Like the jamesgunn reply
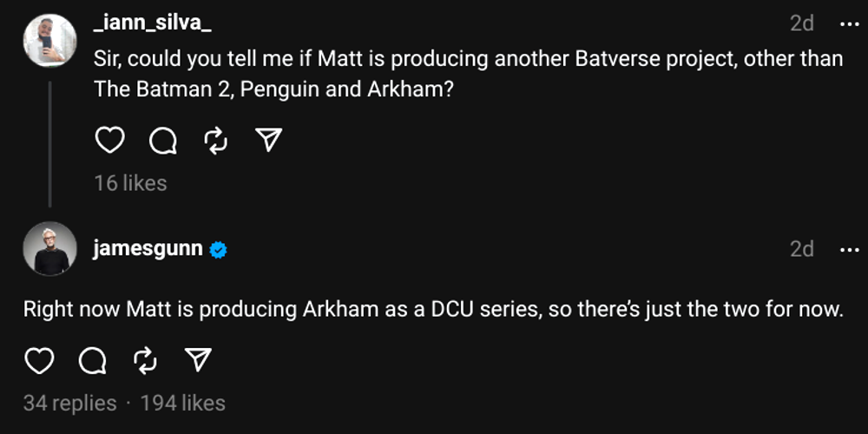This screenshot has height=434, width=868. [39, 360]
